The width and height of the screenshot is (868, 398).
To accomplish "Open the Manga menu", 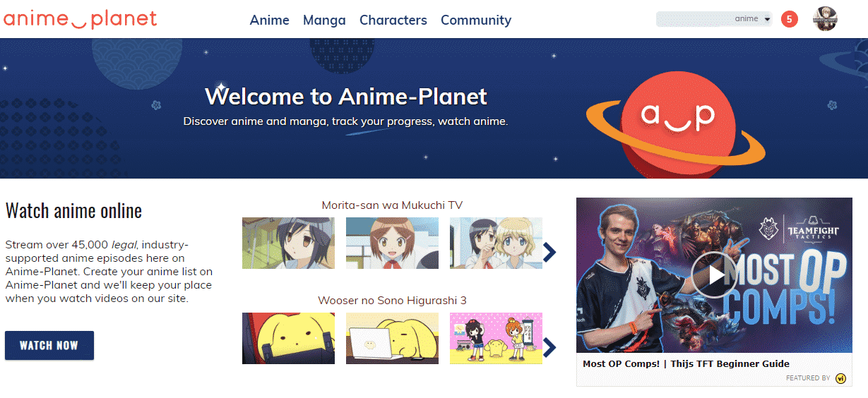I will pos(324,20).
